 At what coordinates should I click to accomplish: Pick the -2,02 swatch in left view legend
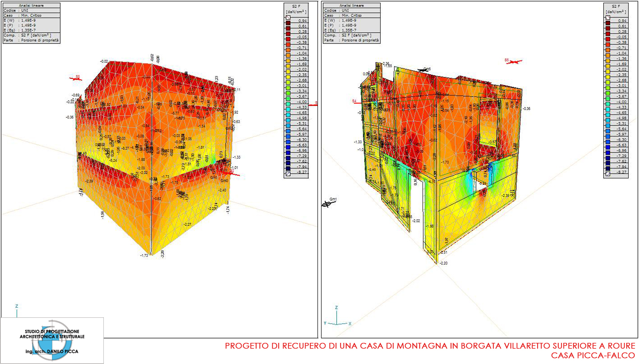[x=288, y=71]
